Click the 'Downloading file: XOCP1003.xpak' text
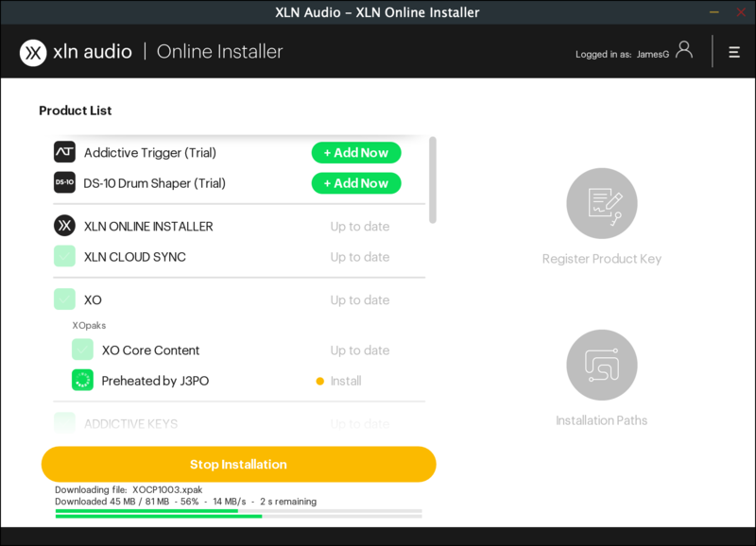The image size is (756, 546). tap(129, 489)
